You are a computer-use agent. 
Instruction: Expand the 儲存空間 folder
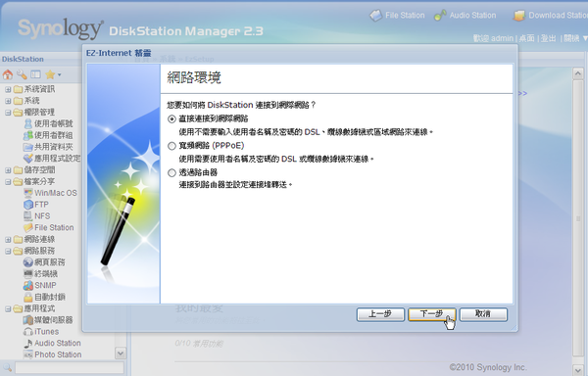coord(8,170)
